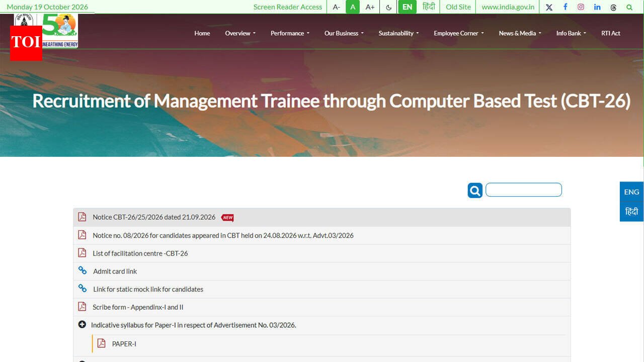Open the Admit card link
The width and height of the screenshot is (644, 362).
point(115,271)
